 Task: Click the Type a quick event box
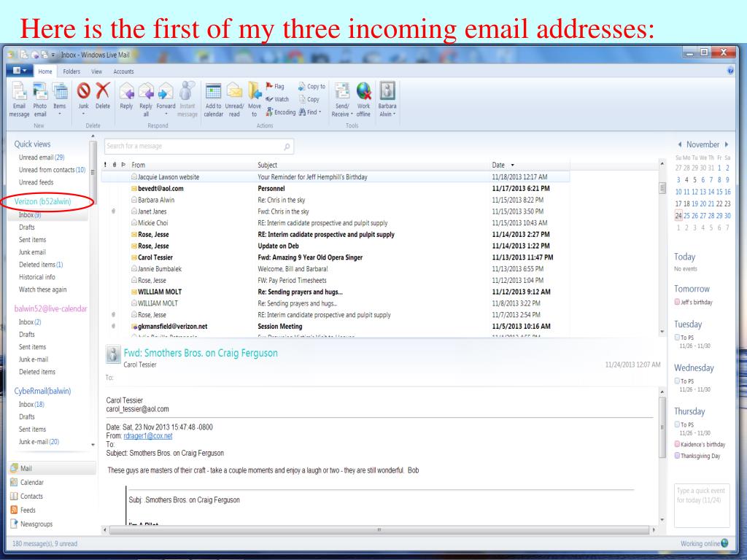click(702, 506)
